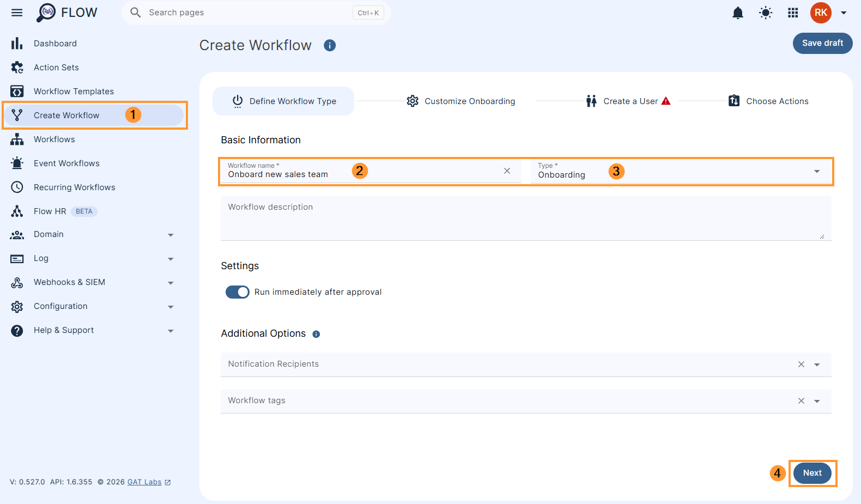Click the Workflows hierarchy icon
This screenshot has height=504, width=861.
17,139
